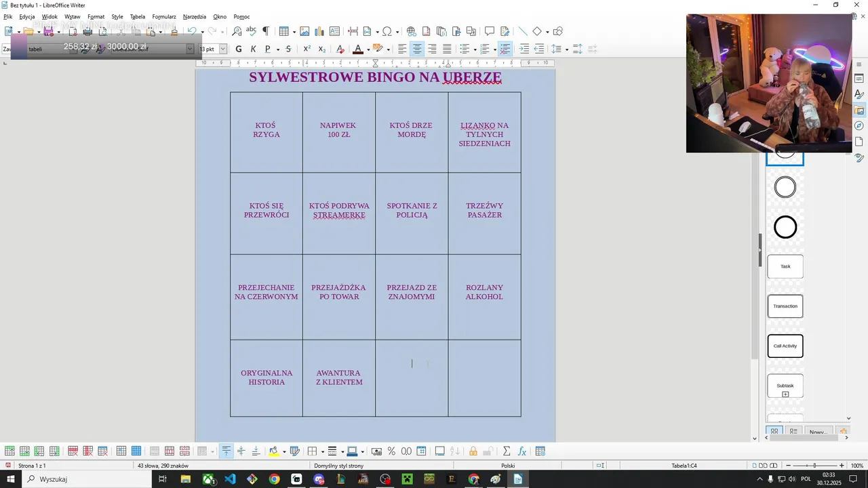Toggle italic (K) formatting
The image size is (868, 488).
coord(253,49)
